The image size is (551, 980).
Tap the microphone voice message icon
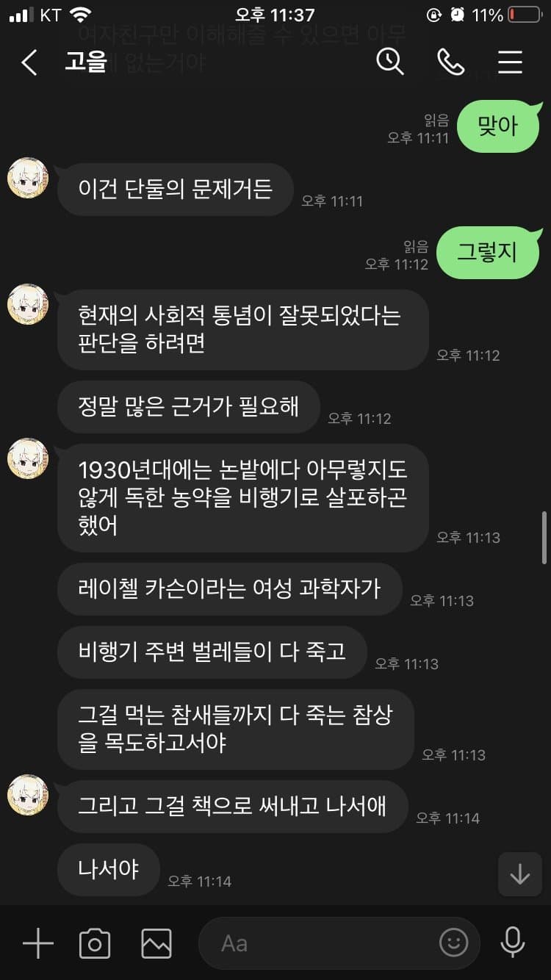pos(512,943)
